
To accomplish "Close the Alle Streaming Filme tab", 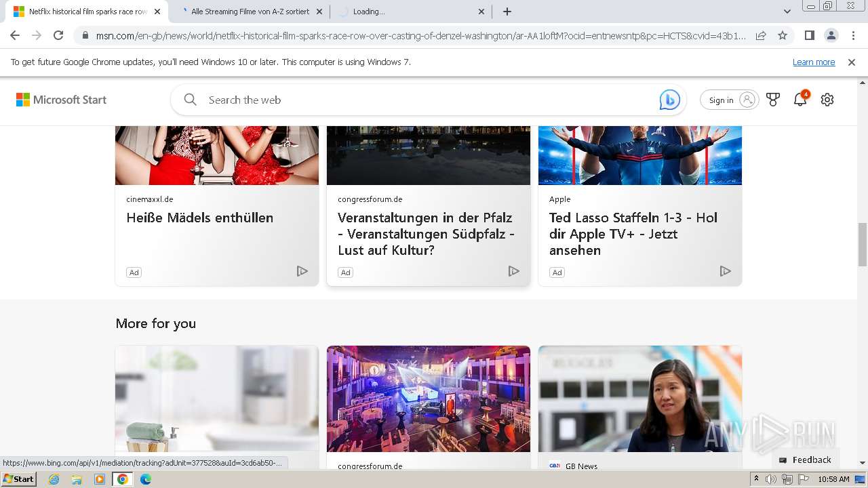I will (x=319, y=12).
